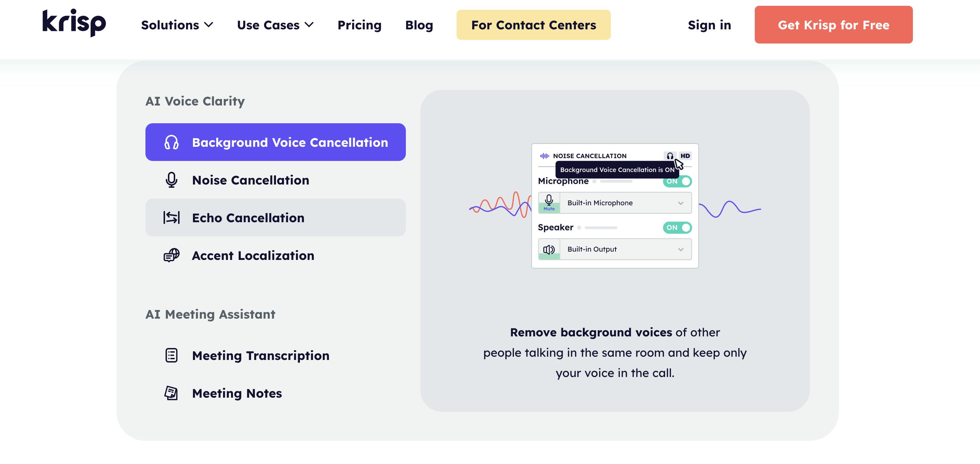The width and height of the screenshot is (980, 464).
Task: Click the Sign in link
Action: point(709,25)
